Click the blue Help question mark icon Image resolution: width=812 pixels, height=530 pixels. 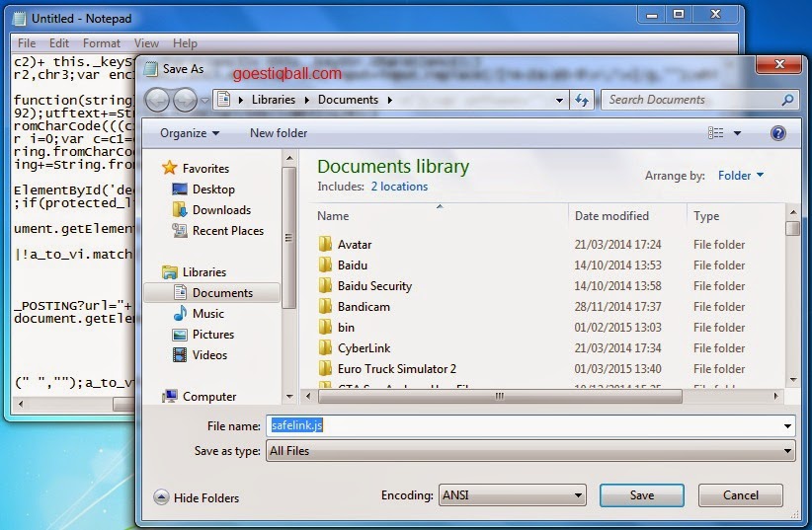click(x=777, y=133)
